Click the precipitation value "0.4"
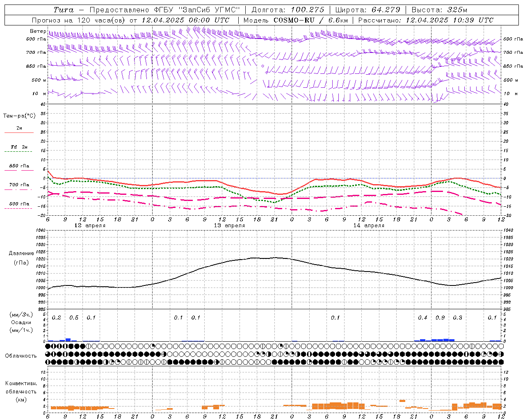This screenshot has width=525, height=420. pos(422,318)
